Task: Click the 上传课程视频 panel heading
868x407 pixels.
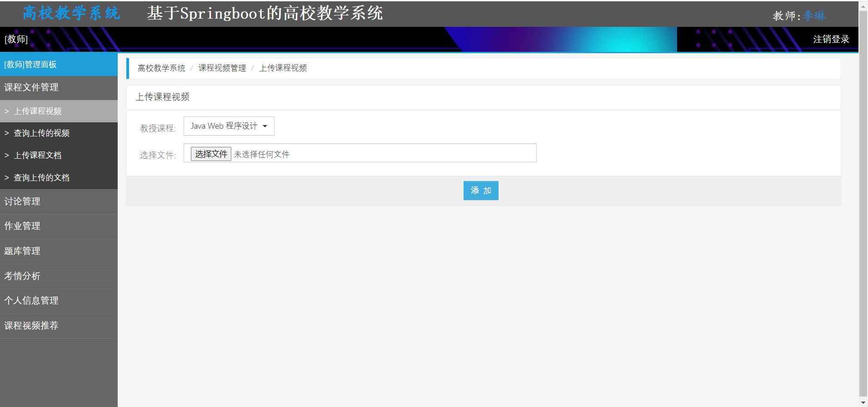Action: [x=163, y=97]
